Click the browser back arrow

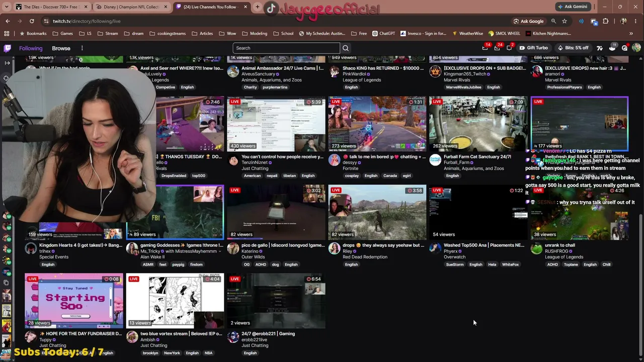click(x=8, y=21)
